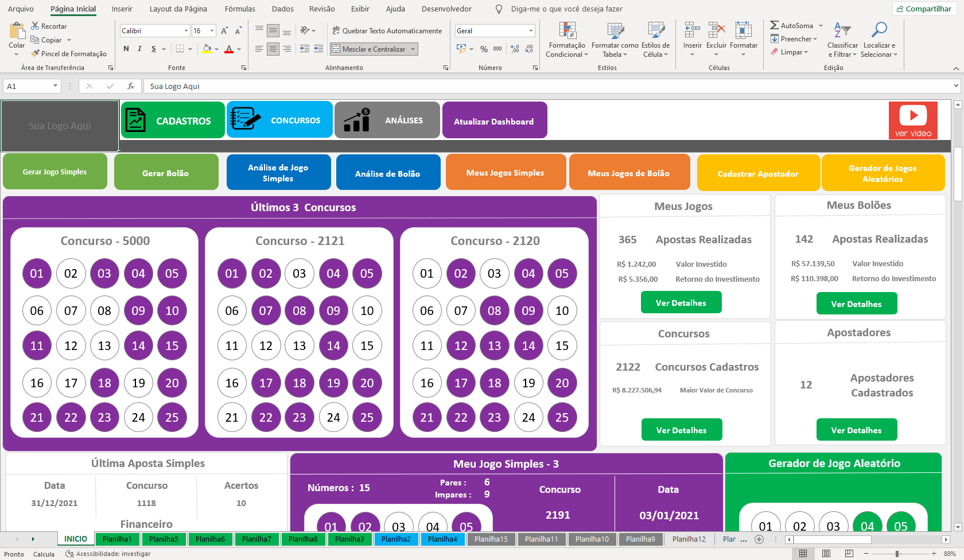Click the CADASTROS button
This screenshot has width=964, height=560.
coord(173,120)
